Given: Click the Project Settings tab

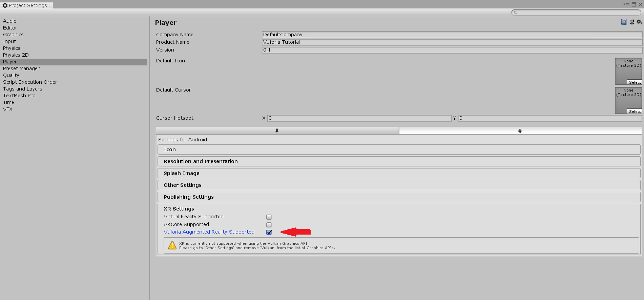Looking at the screenshot, I should click(26, 5).
